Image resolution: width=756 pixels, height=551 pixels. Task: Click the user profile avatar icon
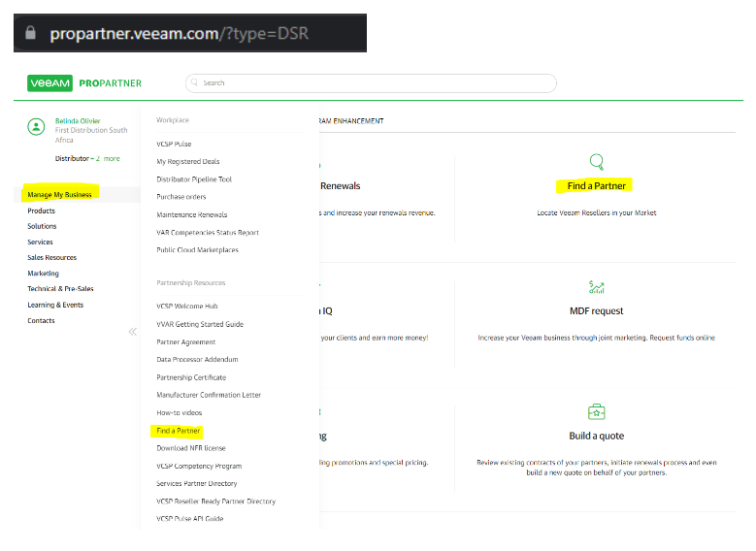[36, 127]
